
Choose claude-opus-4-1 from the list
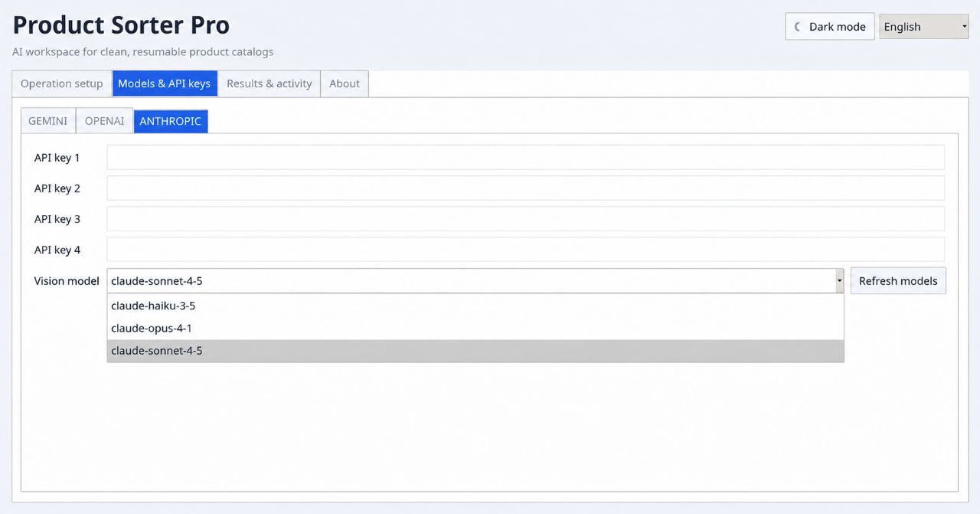(475, 328)
